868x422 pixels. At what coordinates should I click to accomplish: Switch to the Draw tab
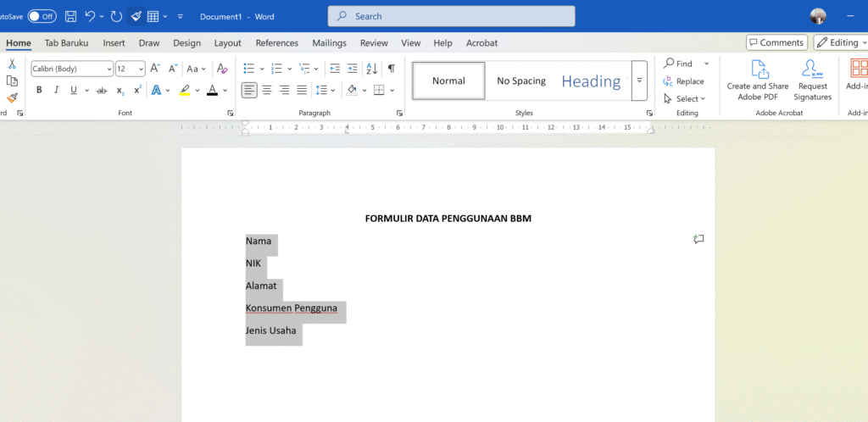point(149,42)
